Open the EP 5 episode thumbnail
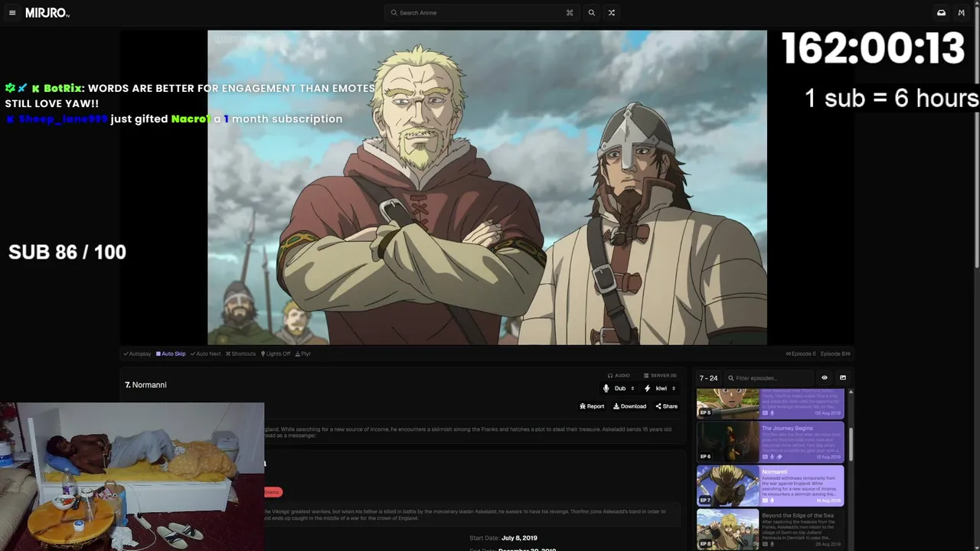This screenshot has height=551, width=980. [727, 403]
